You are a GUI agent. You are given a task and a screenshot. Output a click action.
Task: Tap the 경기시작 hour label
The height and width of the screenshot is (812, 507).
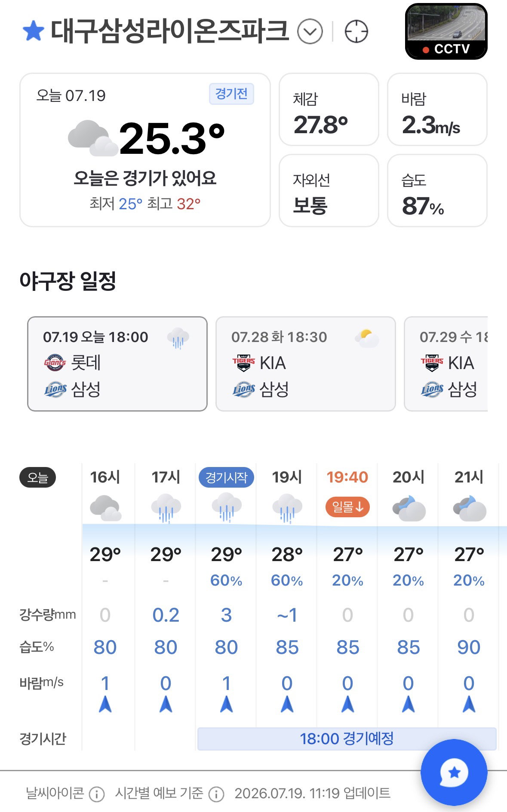point(226,477)
